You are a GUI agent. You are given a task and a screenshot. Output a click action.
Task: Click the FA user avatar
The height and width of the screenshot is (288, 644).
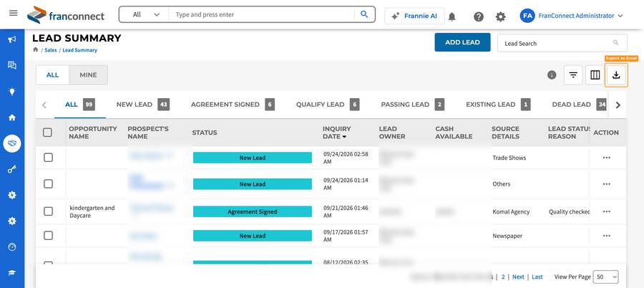[527, 16]
